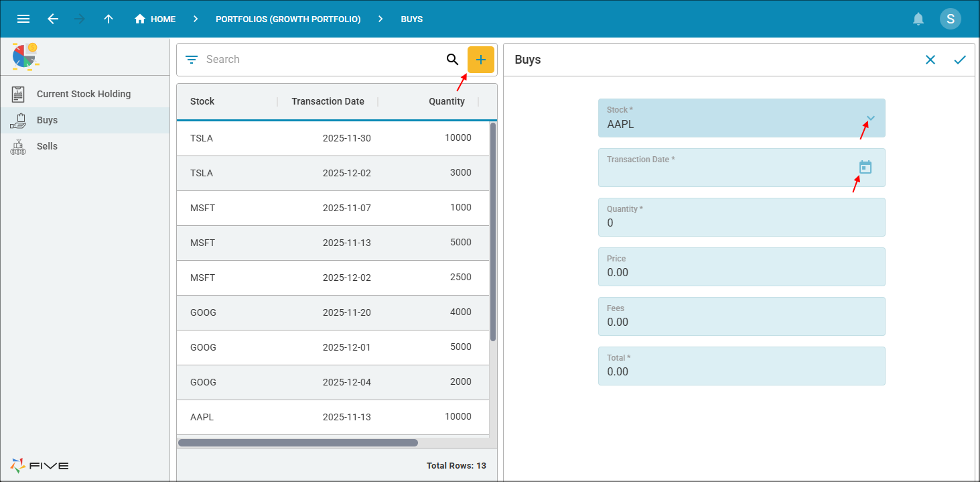Navigate to Portfolios (Growth Portfolio) breadcrumb
Viewport: 980px width, 482px height.
click(x=288, y=19)
